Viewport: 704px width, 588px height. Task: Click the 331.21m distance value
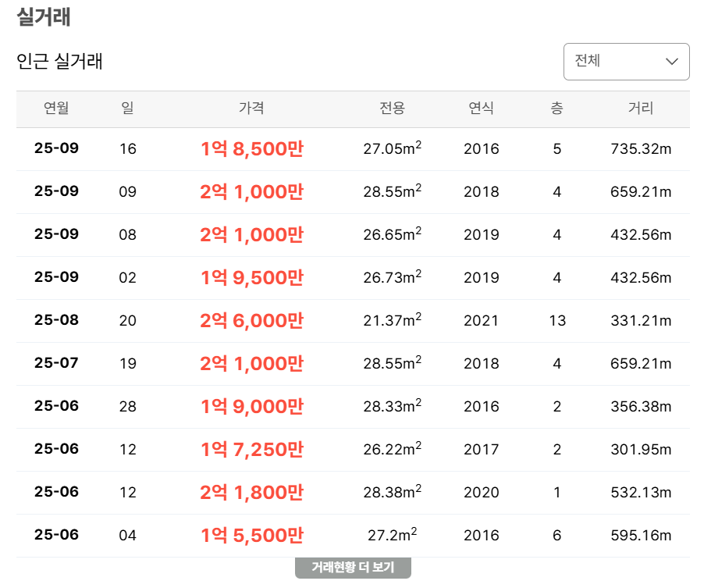641,320
